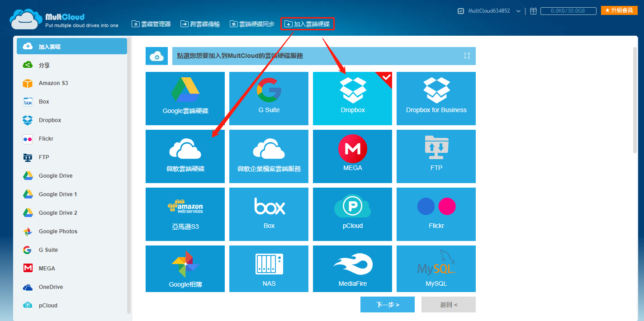Select the Box tile in the grid
This screenshot has height=321, width=644.
[269, 214]
